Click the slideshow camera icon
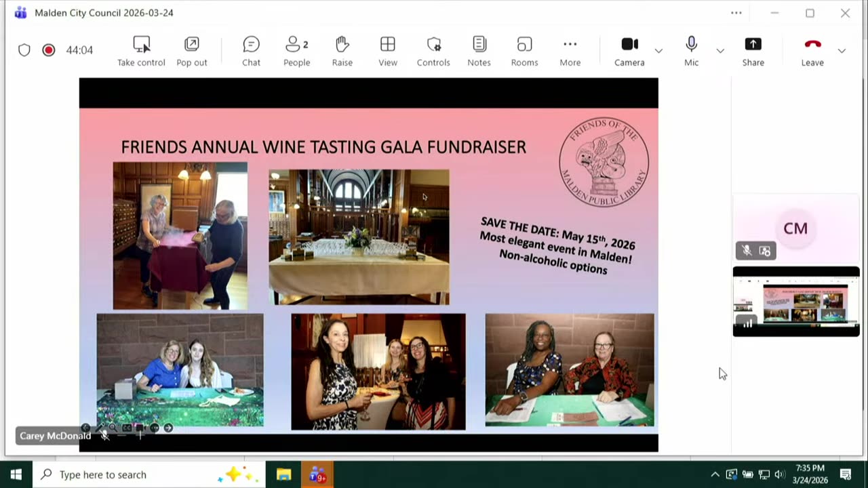Screen dimensions: 868x488 click(x=140, y=428)
